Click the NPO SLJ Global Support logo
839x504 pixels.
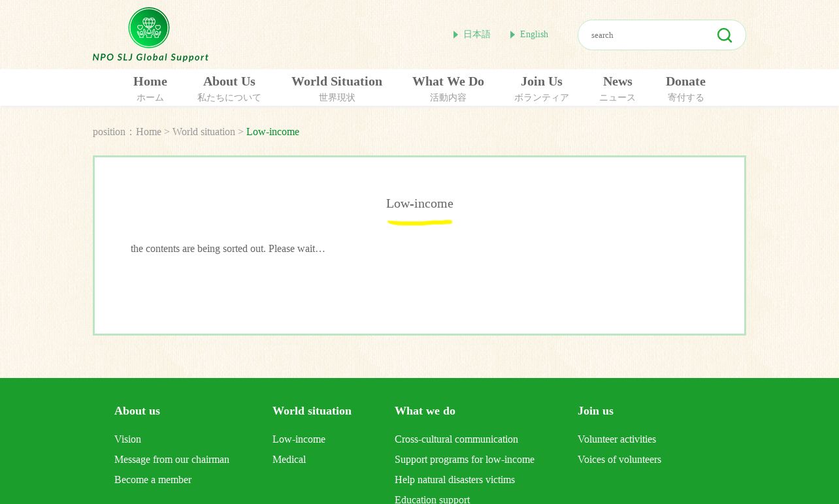coord(150,35)
